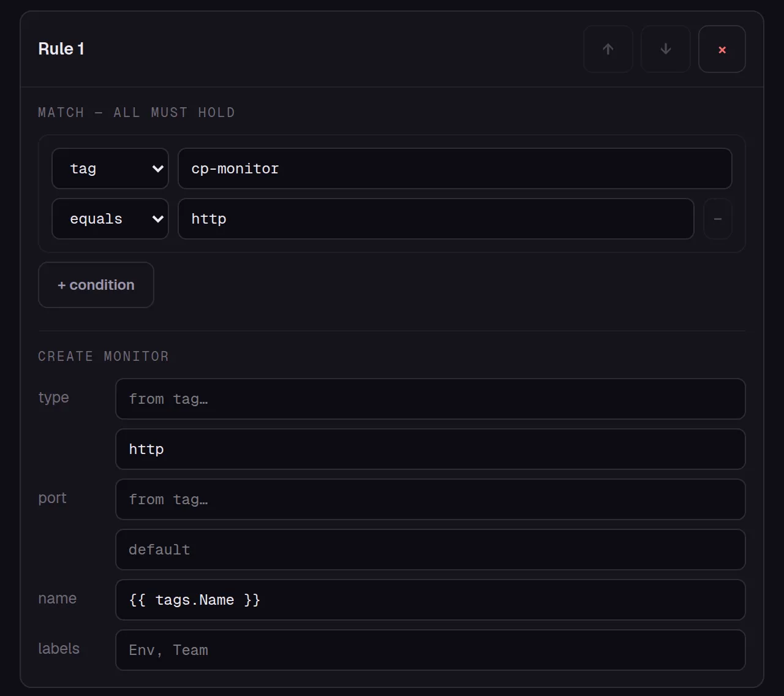
Task: Focus the labels Env, Team field
Action: 431,650
